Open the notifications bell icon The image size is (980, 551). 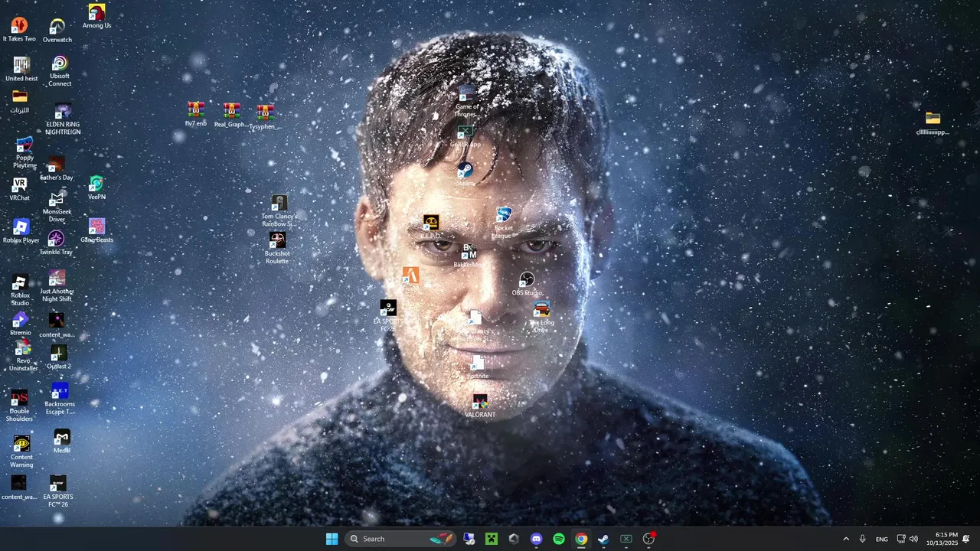click(x=966, y=539)
